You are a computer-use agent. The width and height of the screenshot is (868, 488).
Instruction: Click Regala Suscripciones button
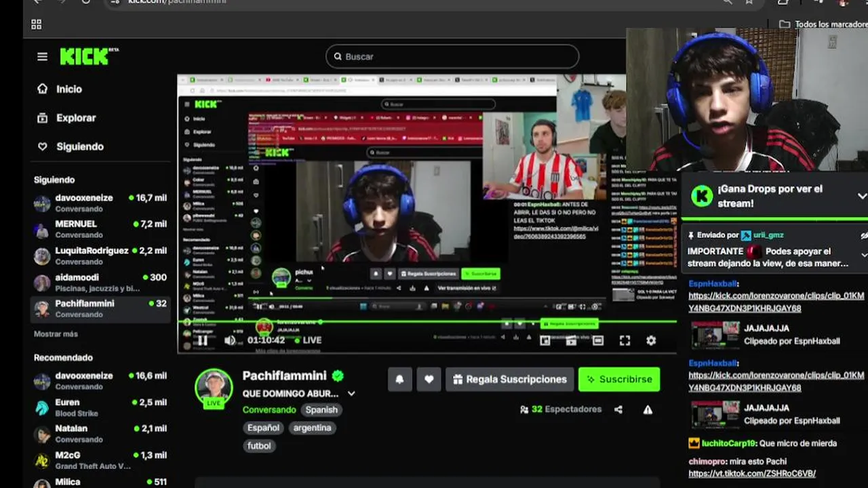tap(510, 380)
